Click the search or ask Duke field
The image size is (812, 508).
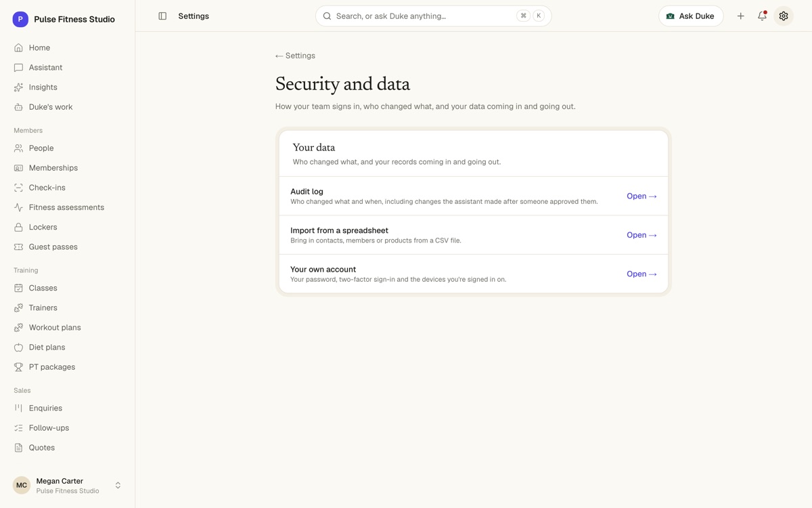[433, 16]
